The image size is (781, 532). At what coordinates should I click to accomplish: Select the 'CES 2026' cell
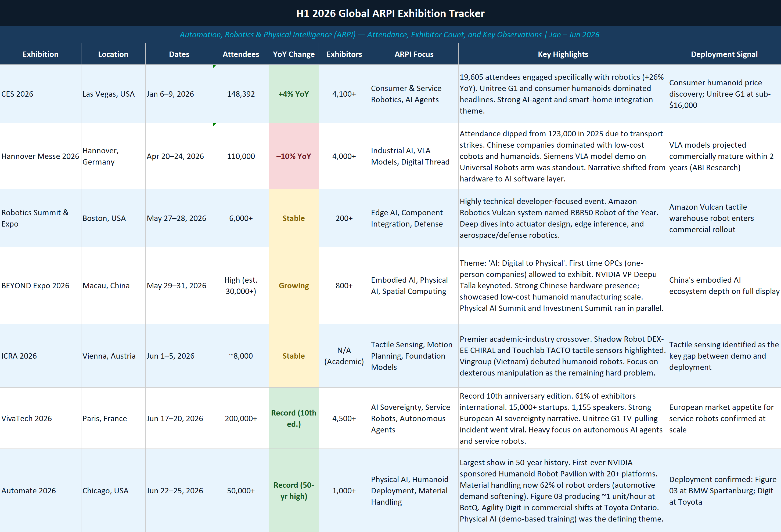(41, 94)
